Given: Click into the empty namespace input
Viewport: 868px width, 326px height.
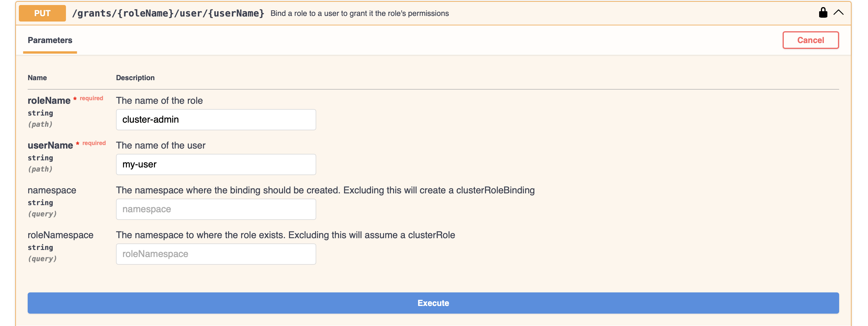Looking at the screenshot, I should pos(216,209).
